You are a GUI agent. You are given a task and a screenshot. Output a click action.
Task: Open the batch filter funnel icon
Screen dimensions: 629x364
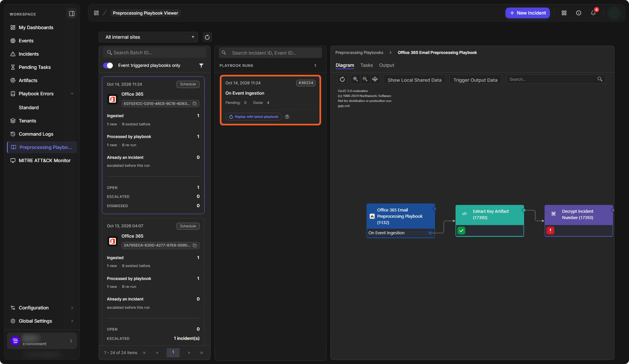point(201,66)
